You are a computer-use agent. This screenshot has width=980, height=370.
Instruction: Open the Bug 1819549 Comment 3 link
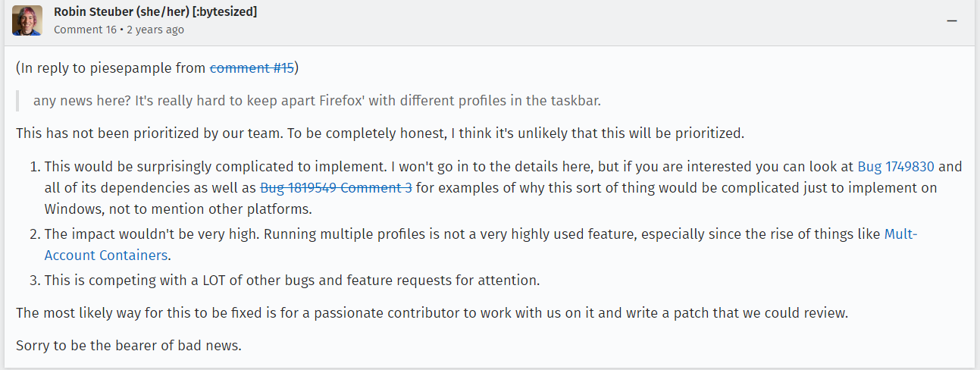pos(336,187)
